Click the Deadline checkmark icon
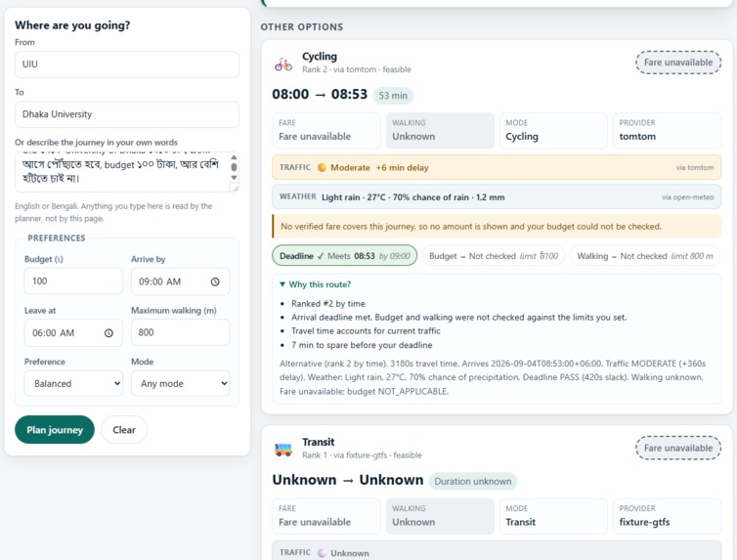This screenshot has width=737, height=560. point(321,256)
